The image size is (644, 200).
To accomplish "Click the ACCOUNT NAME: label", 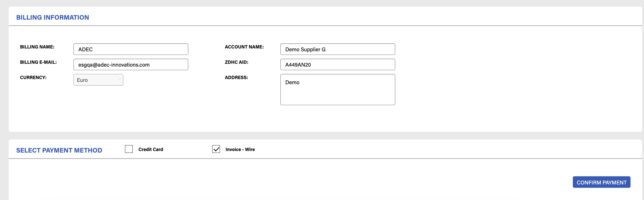I will (x=244, y=47).
